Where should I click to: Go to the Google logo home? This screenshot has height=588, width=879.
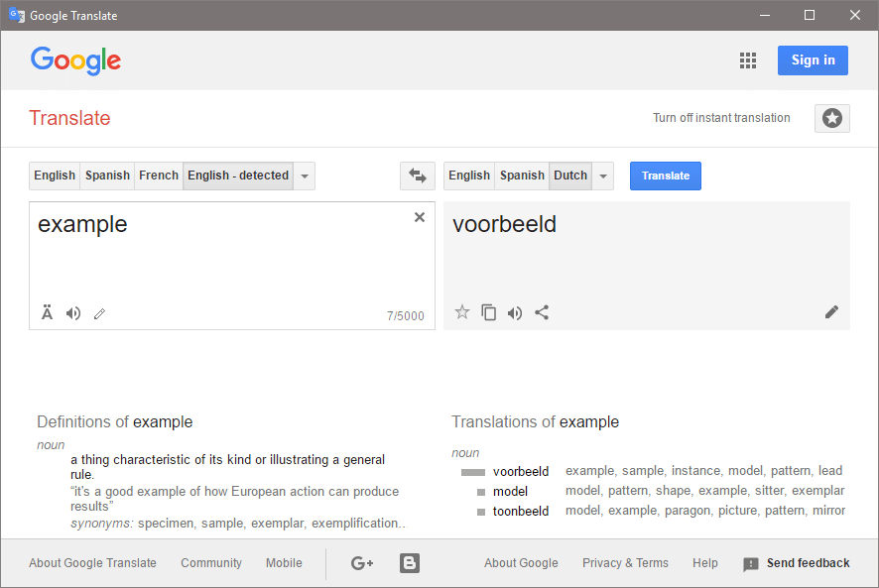75,60
